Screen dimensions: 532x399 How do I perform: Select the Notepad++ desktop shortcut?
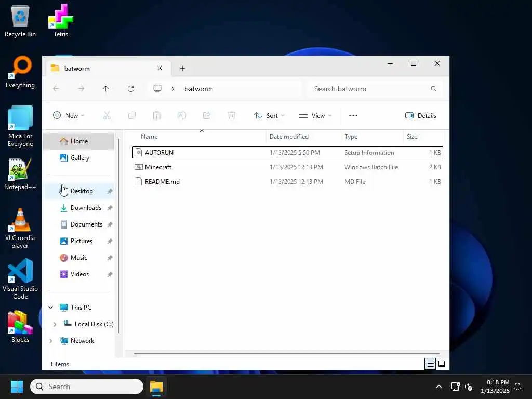coord(20,174)
